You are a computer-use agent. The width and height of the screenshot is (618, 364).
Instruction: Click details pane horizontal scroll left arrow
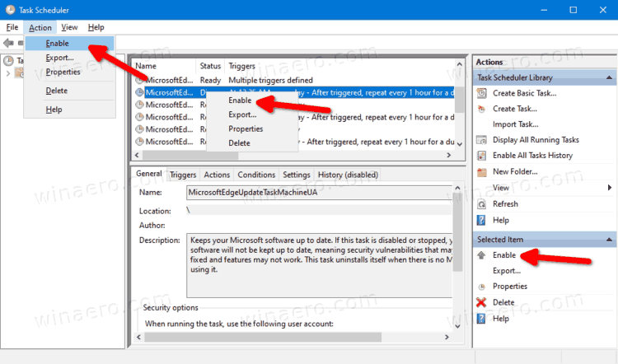click(138, 337)
